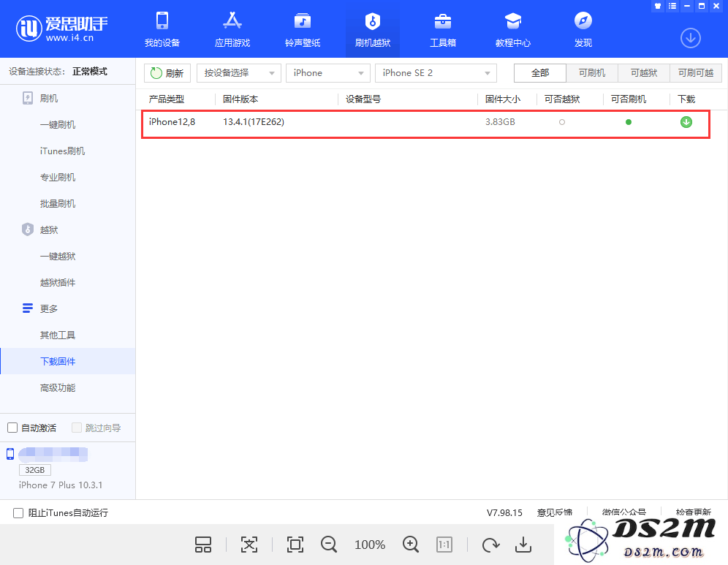Click the 刷机 lightning icon in sidebar
This screenshot has height=565, width=728.
click(x=27, y=98)
